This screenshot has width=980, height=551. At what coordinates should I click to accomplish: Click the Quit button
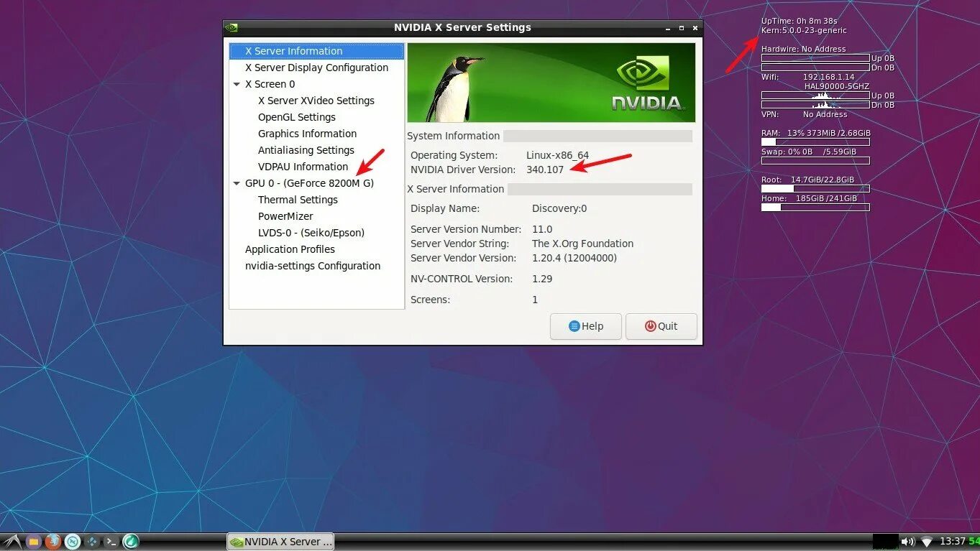coord(661,326)
